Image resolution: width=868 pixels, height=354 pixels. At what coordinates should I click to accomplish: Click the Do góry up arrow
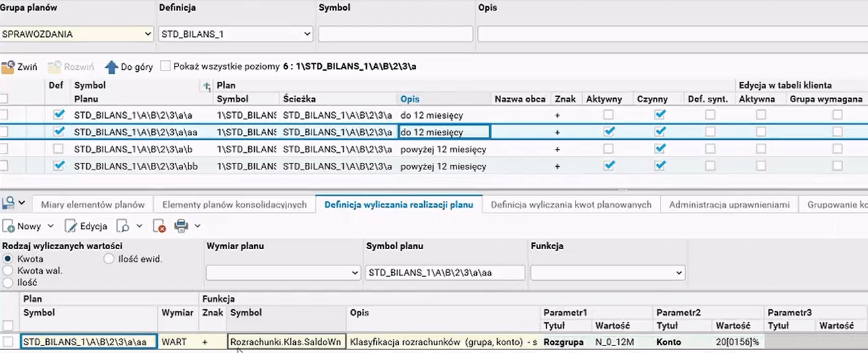click(111, 67)
